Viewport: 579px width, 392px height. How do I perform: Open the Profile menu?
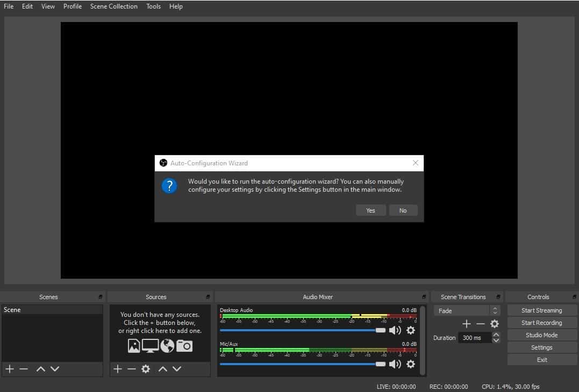point(73,6)
